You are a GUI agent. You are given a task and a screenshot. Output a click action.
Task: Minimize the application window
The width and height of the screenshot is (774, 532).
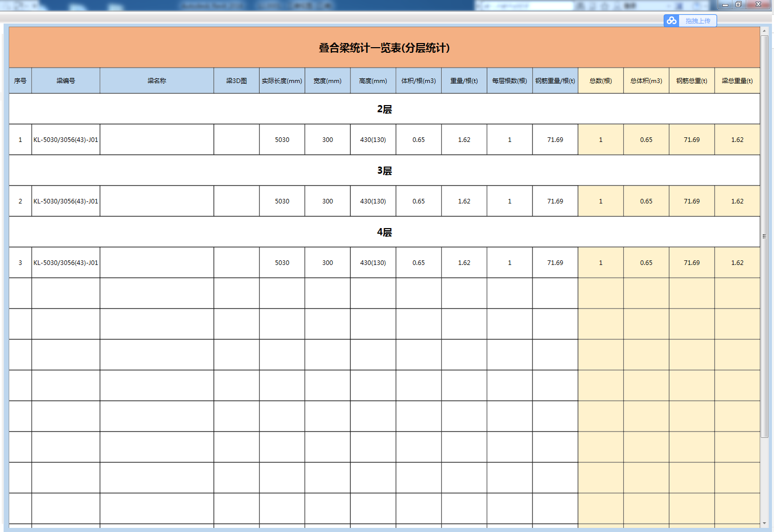pyautogui.click(x=725, y=5)
